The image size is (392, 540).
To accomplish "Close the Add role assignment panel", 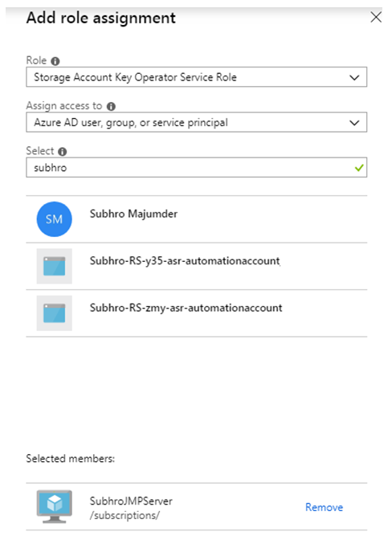I will [x=376, y=17].
